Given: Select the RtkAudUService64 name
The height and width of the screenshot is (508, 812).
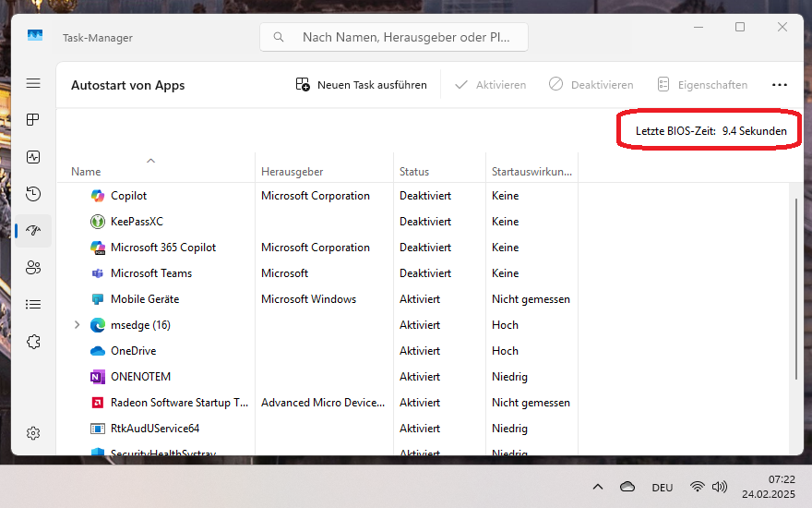Looking at the screenshot, I should tap(155, 429).
